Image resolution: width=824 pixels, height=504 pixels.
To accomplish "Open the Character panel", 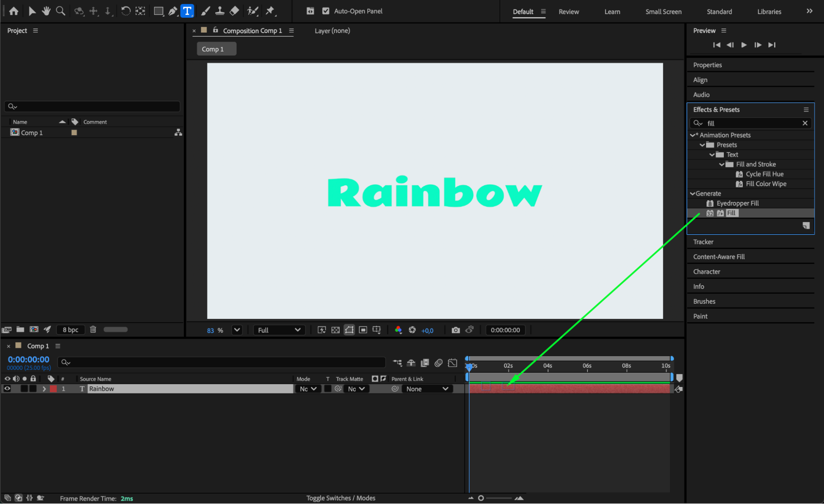I will 707,272.
